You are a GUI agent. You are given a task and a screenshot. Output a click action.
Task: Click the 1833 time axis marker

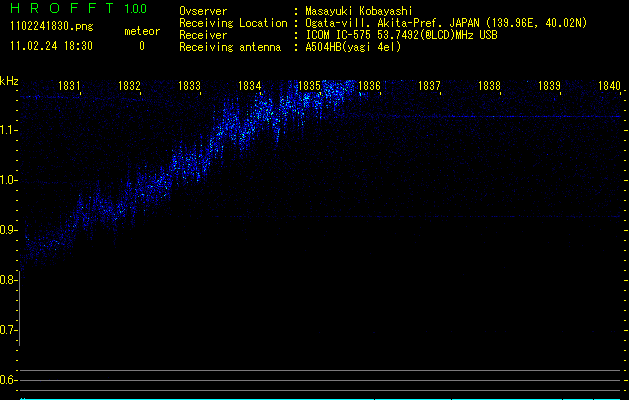189,86
